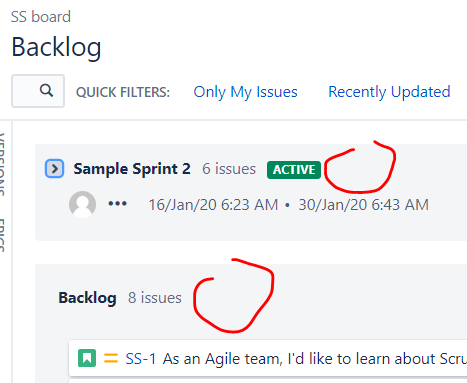Select the SS-1 Agile team issue row

coord(268,358)
